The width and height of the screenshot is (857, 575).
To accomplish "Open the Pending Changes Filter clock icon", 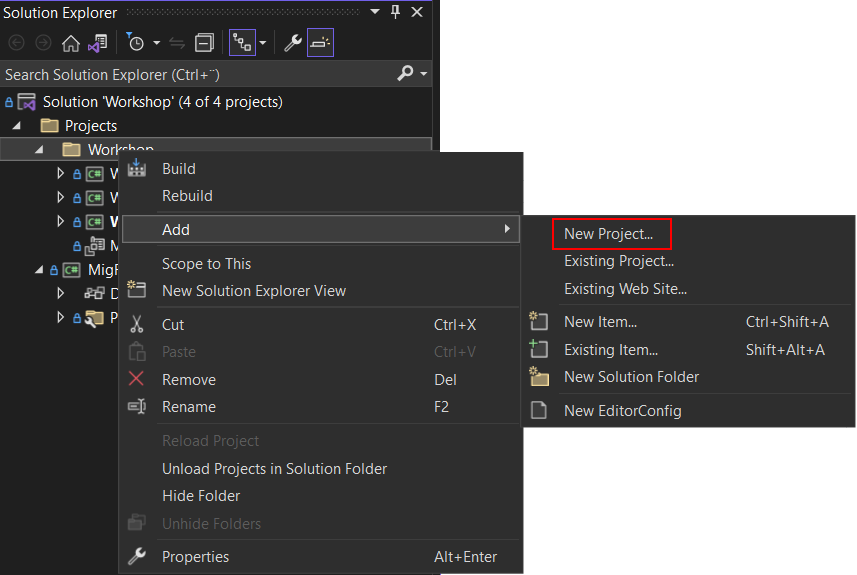I will click(x=134, y=42).
